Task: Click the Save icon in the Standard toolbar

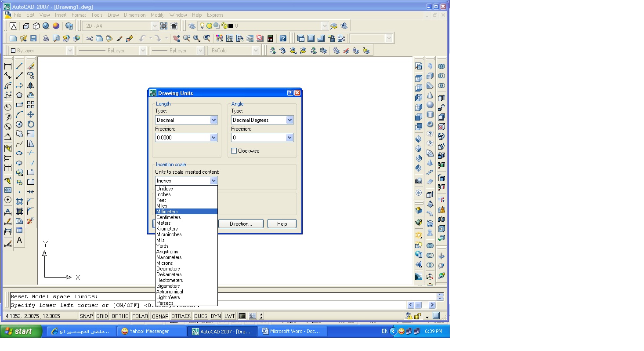Action: (33, 38)
